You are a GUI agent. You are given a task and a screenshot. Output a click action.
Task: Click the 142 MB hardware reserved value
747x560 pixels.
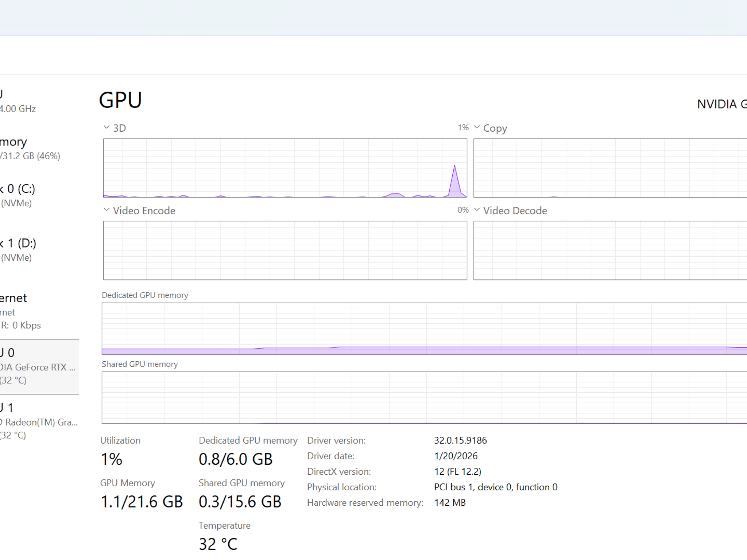450,503
